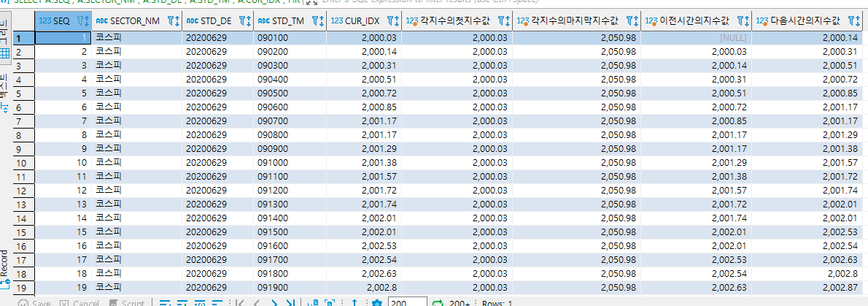
Task: Click the 이전시간의지수값 cell 2,000.03 in row 2
Action: [x=696, y=52]
